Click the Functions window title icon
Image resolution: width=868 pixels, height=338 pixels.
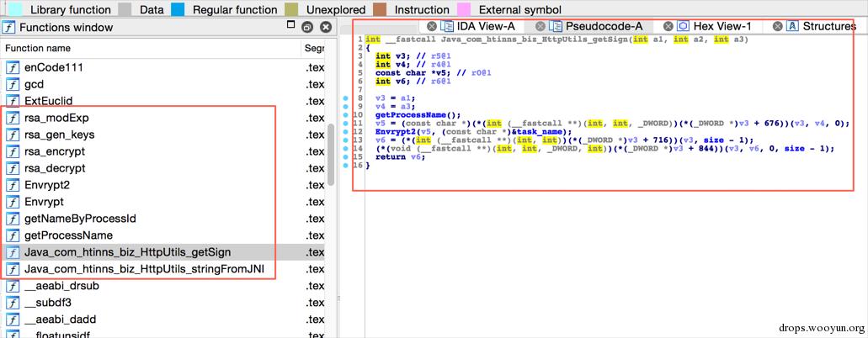pyautogui.click(x=8, y=27)
